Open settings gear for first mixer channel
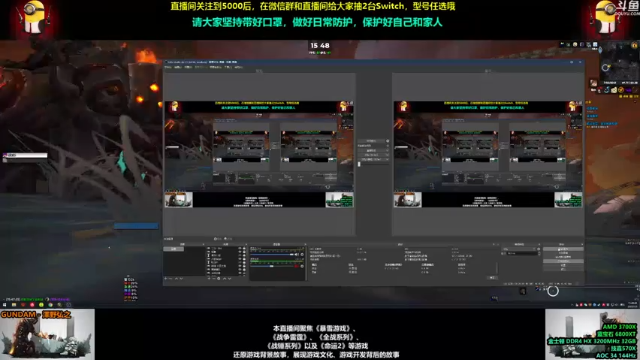The width and height of the screenshot is (640, 360). click(302, 254)
